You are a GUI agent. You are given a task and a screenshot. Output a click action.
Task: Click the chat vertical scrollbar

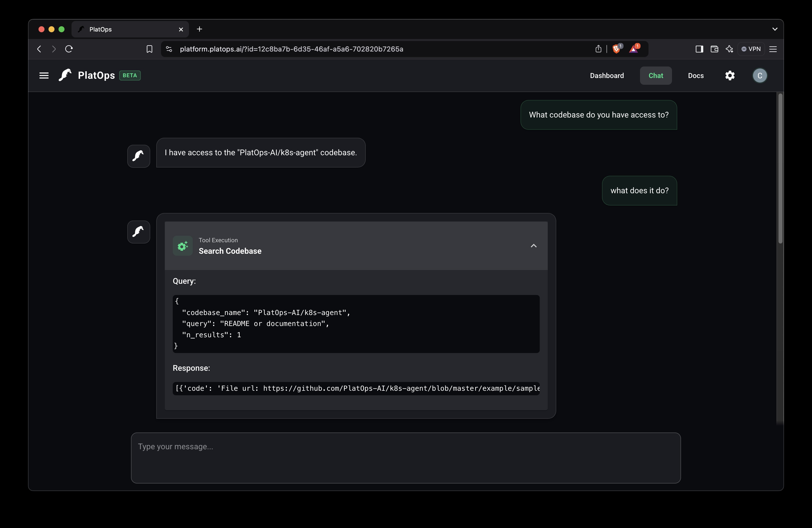point(780,169)
